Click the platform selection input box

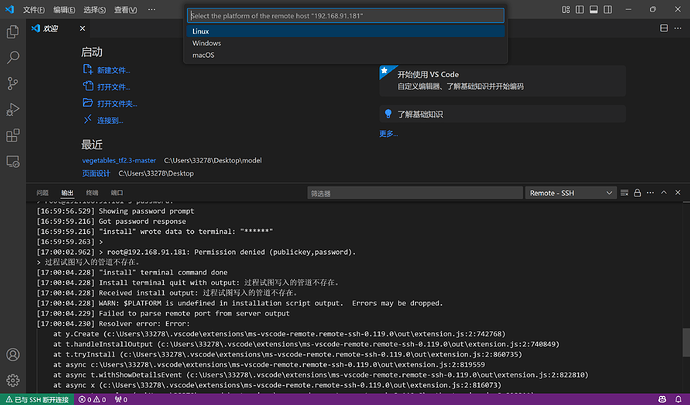(x=345, y=15)
